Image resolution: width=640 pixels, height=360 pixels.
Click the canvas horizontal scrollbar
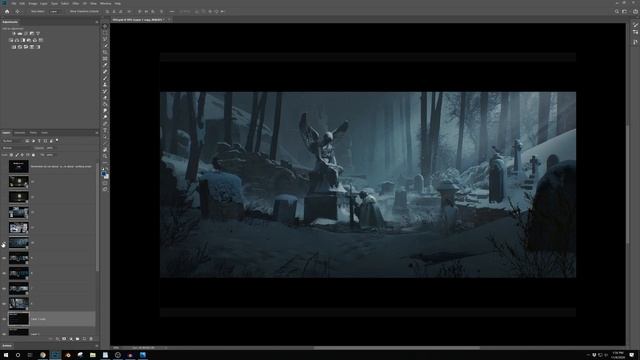pos(396,348)
